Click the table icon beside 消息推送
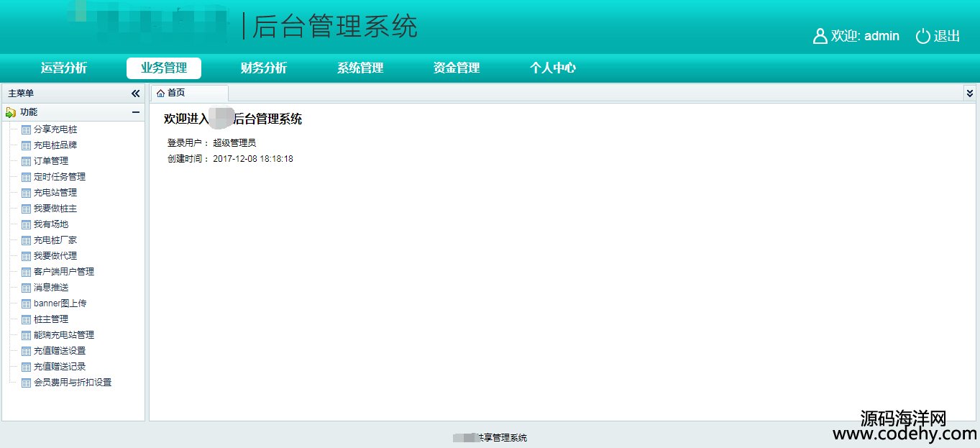This screenshot has height=448, width=980. tap(27, 288)
